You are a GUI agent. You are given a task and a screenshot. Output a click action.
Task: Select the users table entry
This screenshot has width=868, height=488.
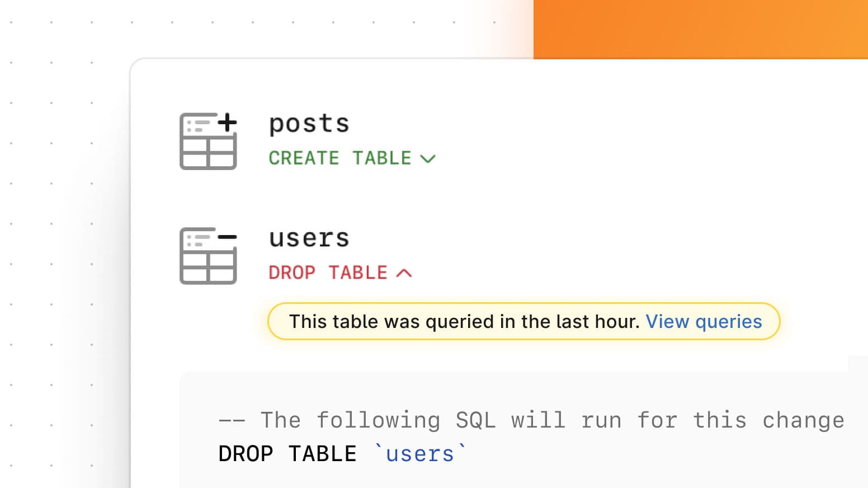(309, 237)
